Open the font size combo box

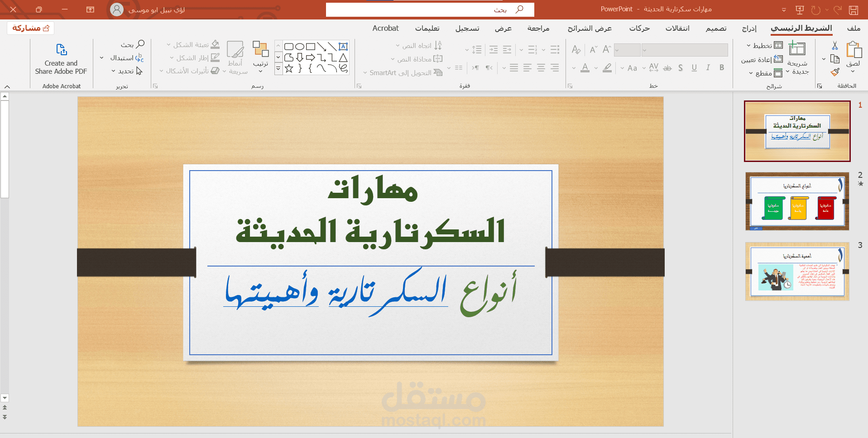[627, 50]
